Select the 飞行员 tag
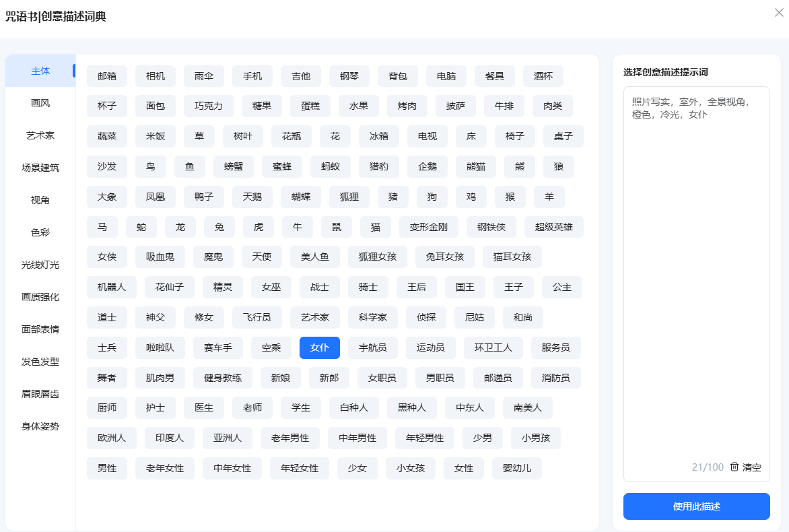This screenshot has height=532, width=789. click(257, 317)
